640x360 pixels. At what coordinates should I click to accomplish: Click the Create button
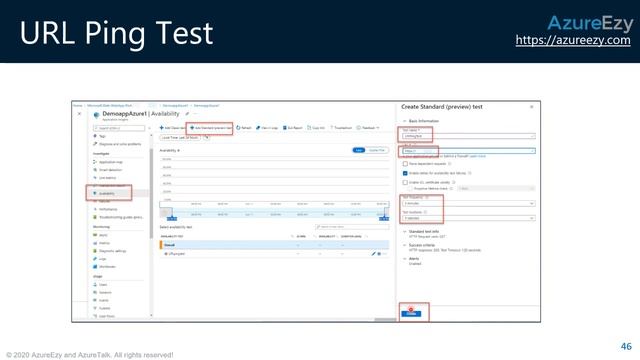click(411, 313)
